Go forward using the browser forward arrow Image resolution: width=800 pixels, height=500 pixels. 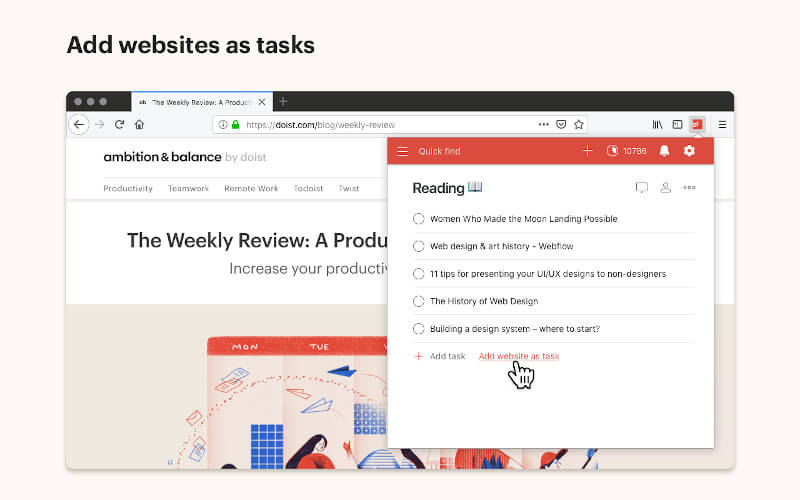(99, 124)
